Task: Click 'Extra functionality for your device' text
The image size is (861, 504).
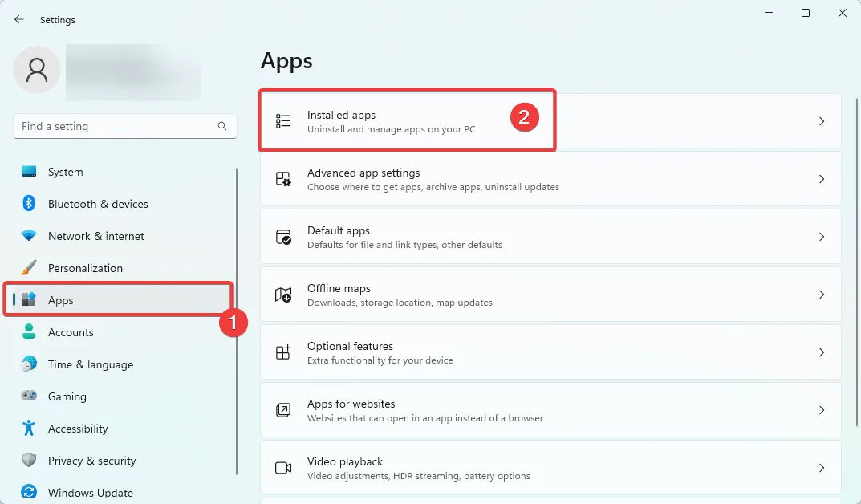Action: click(x=380, y=360)
